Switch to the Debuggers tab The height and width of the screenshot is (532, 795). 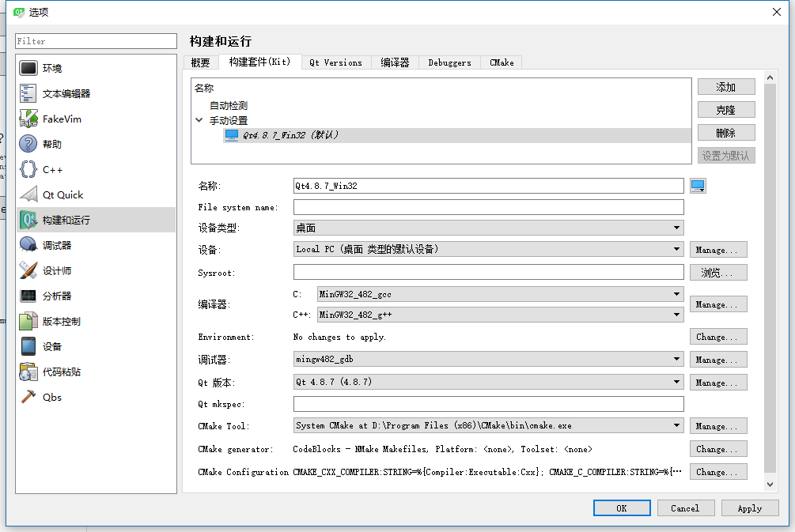click(450, 62)
